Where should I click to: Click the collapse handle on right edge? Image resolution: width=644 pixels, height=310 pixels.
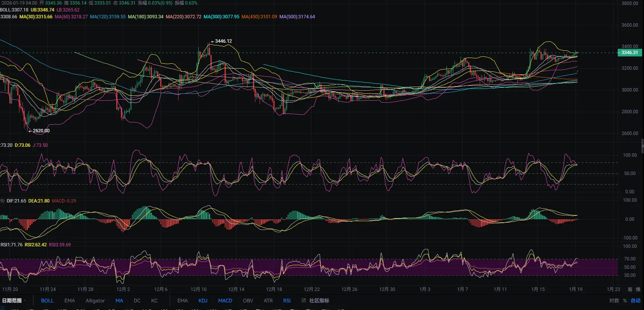click(x=642, y=145)
